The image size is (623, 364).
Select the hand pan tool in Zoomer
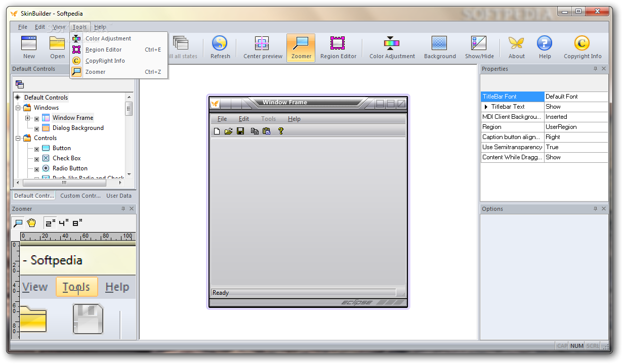click(x=31, y=223)
